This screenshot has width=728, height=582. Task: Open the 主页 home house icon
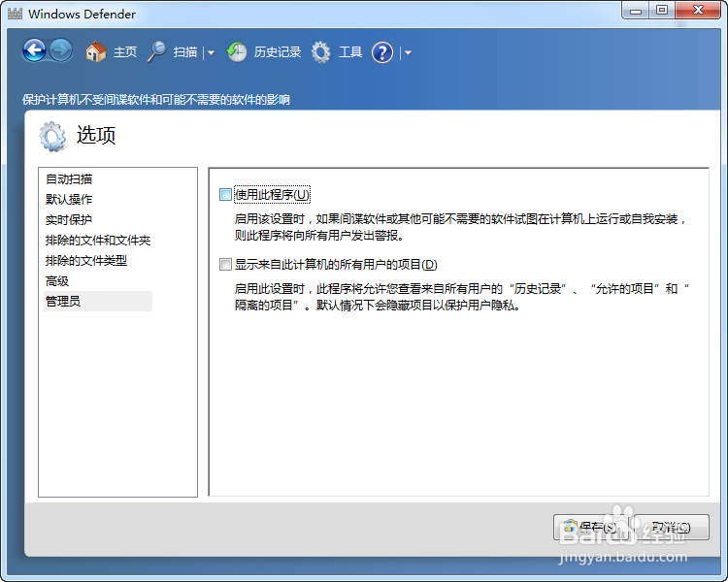pos(96,51)
